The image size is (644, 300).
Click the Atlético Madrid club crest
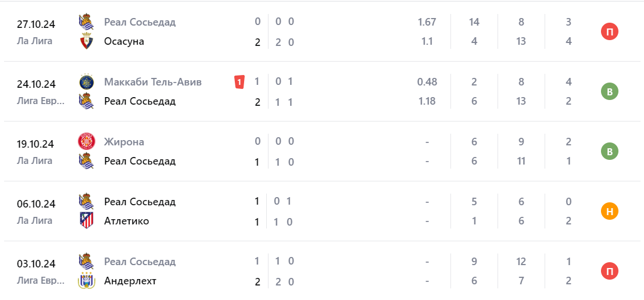[86, 221]
